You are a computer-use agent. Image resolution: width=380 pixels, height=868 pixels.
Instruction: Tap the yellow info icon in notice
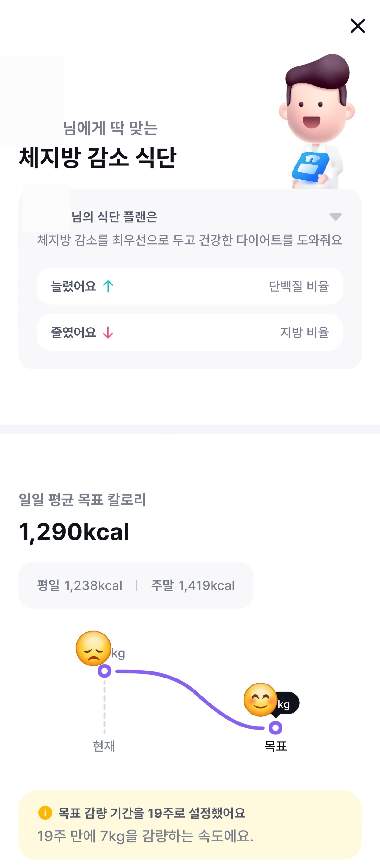[x=45, y=812]
